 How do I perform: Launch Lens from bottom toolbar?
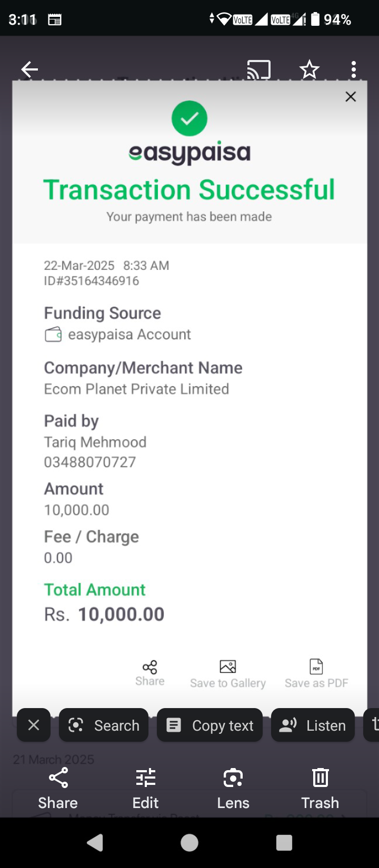click(x=233, y=788)
